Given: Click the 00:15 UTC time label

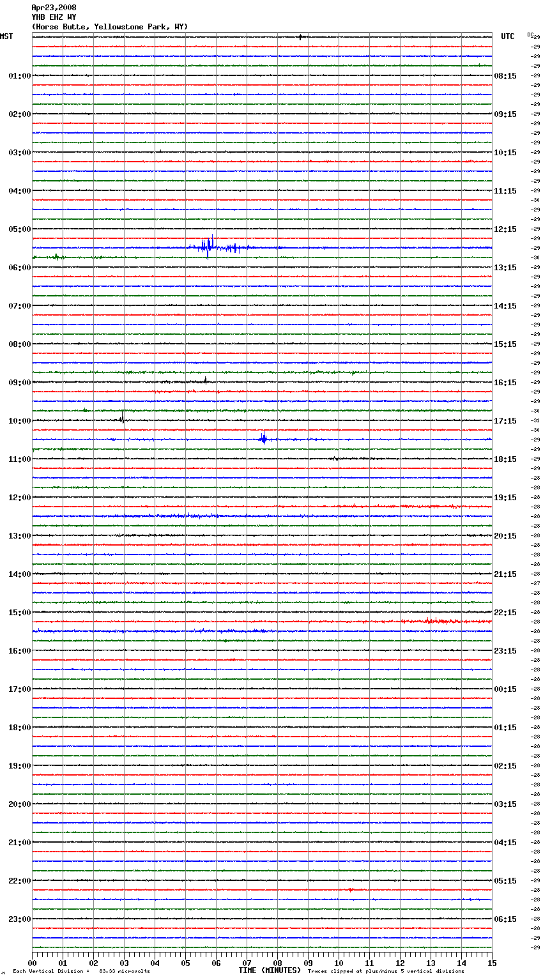Looking at the screenshot, I should point(505,689).
